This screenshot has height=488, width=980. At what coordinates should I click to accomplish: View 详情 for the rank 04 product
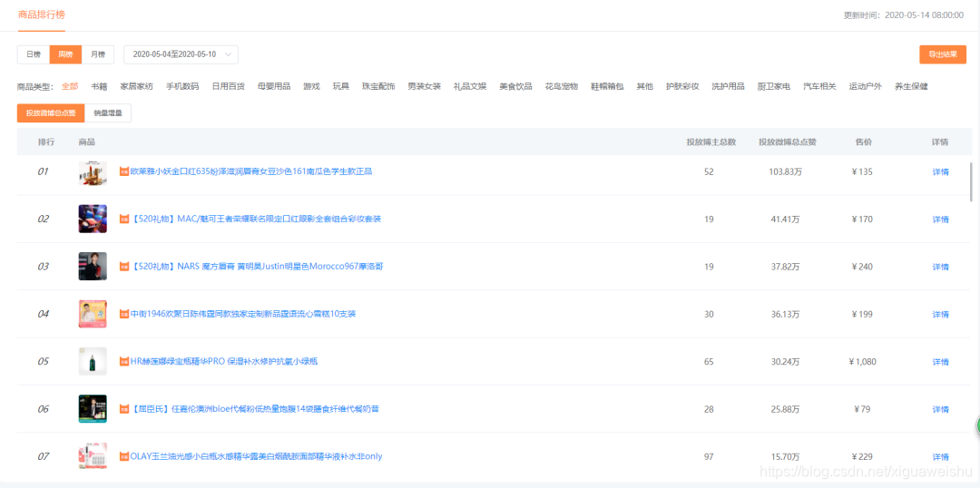tap(941, 314)
